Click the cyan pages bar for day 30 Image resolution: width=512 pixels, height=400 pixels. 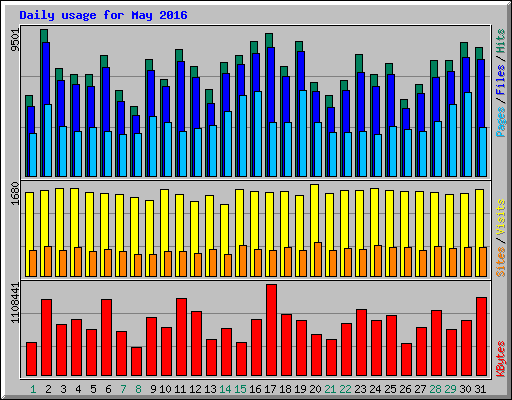(468, 134)
